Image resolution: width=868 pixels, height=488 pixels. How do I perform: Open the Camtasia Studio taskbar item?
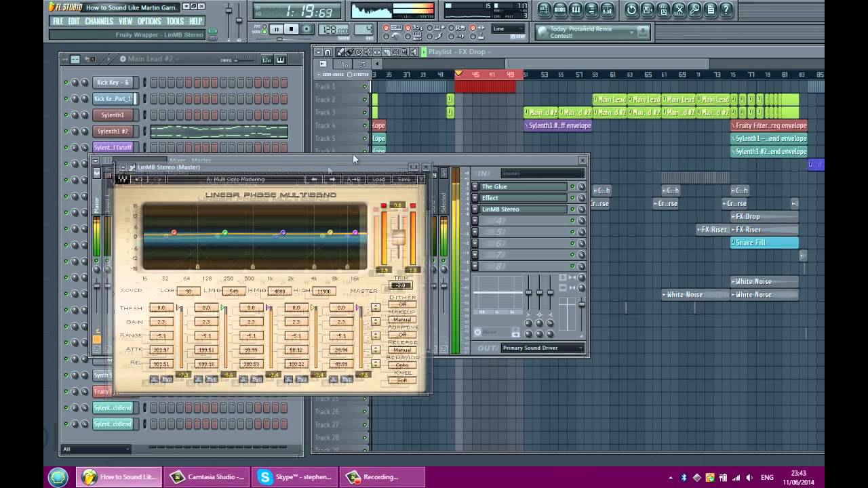(x=207, y=476)
